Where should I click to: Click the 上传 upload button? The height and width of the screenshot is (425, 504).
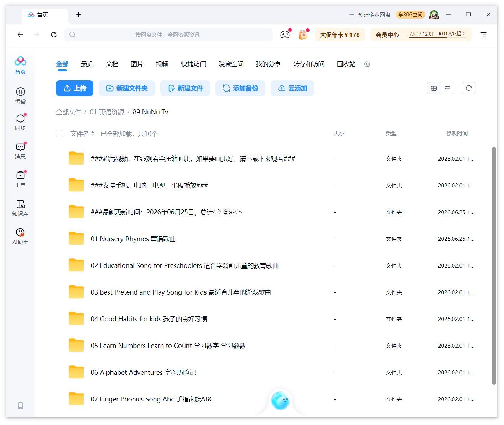[x=74, y=88]
